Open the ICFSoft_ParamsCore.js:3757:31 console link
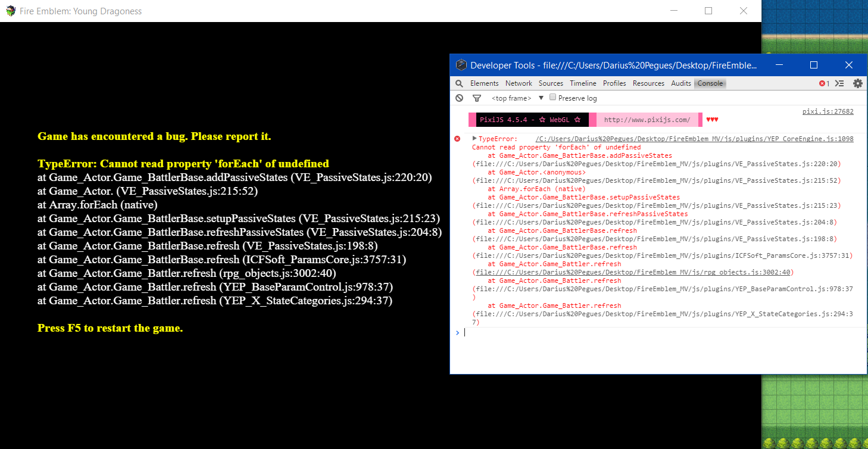Screen dimensions: 868x449 click(x=663, y=255)
